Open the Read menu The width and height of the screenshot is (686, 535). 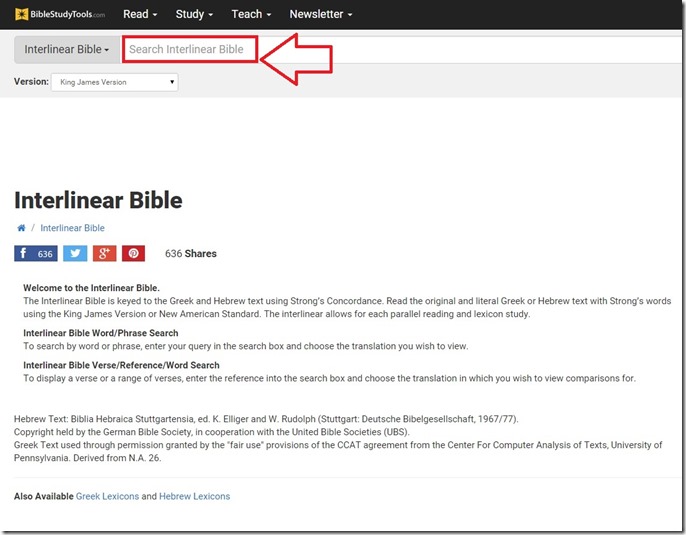[x=140, y=14]
